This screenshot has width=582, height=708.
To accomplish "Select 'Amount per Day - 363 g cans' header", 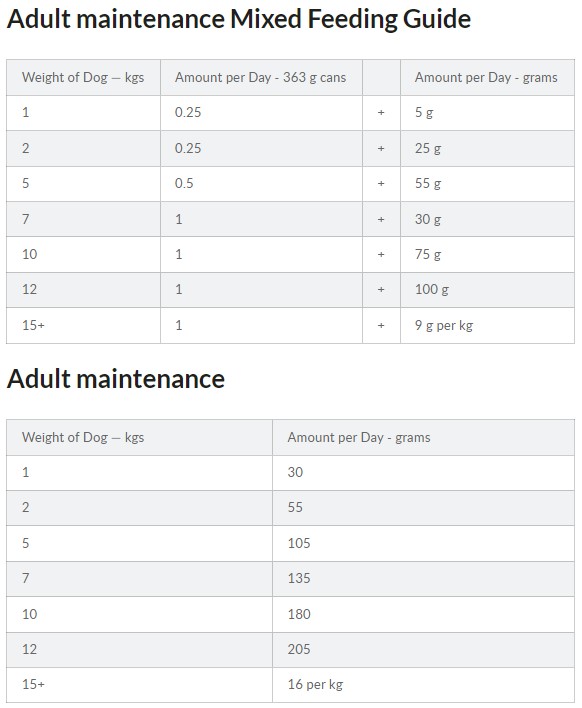I will tap(261, 78).
